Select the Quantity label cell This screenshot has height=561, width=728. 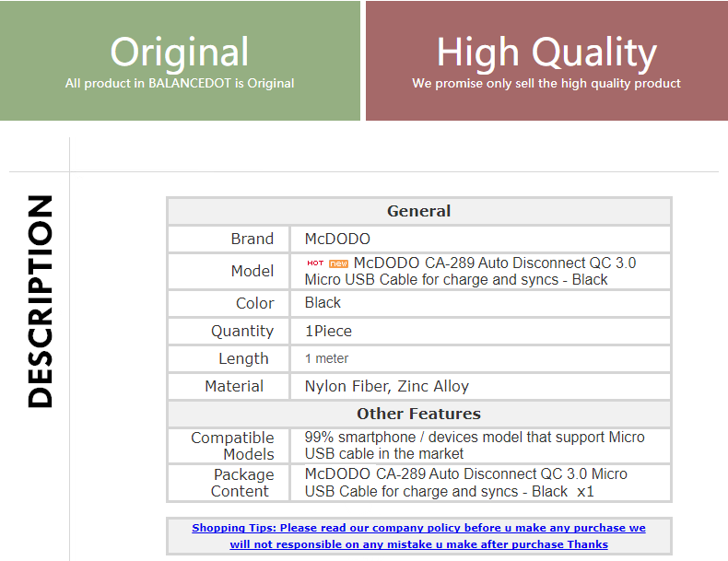[x=229, y=331]
